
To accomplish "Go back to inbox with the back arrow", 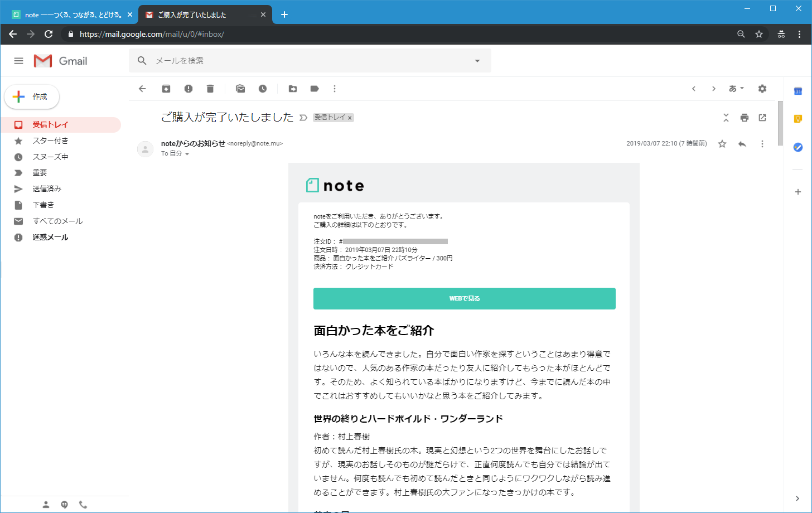I will pyautogui.click(x=142, y=89).
